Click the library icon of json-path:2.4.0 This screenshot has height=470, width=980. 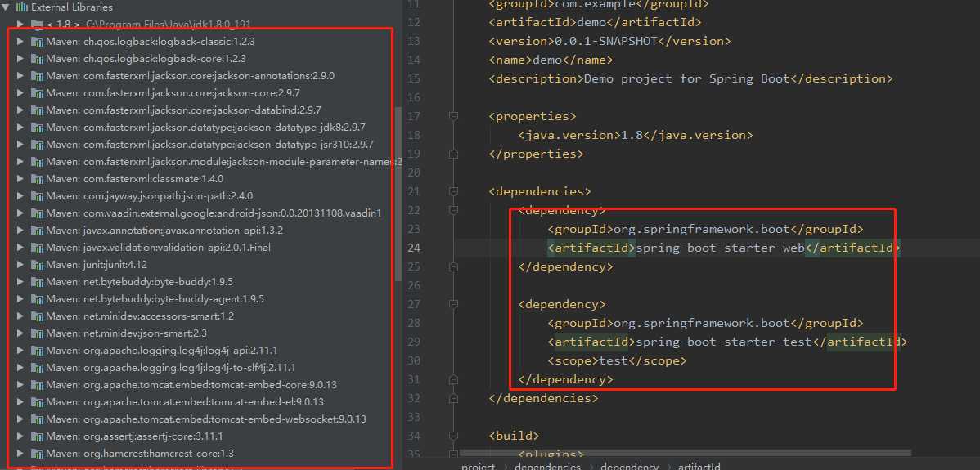38,196
